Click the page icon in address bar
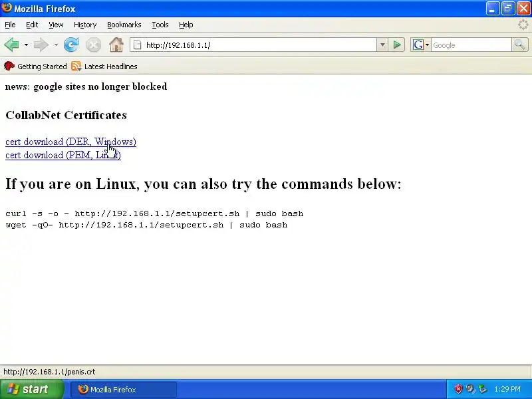The height and width of the screenshot is (399, 532). coord(137,45)
